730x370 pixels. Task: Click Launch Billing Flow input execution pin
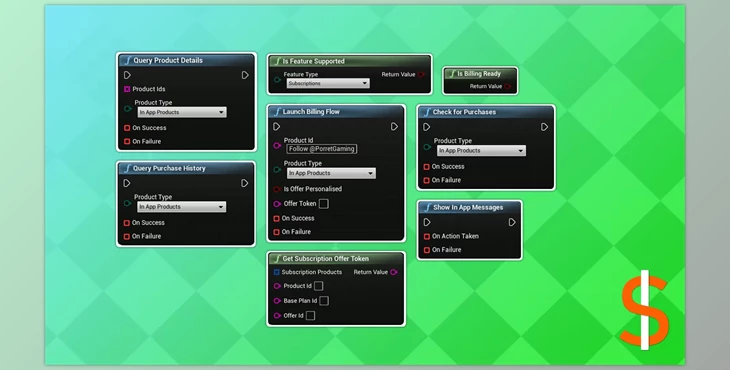tap(277, 127)
